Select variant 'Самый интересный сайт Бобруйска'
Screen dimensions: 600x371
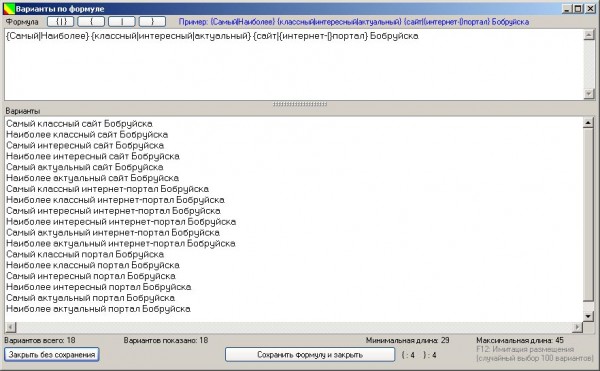click(x=85, y=145)
